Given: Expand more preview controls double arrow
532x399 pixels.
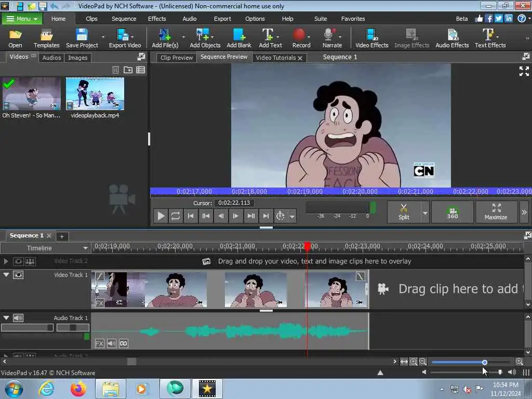Looking at the screenshot, I should [x=524, y=212].
